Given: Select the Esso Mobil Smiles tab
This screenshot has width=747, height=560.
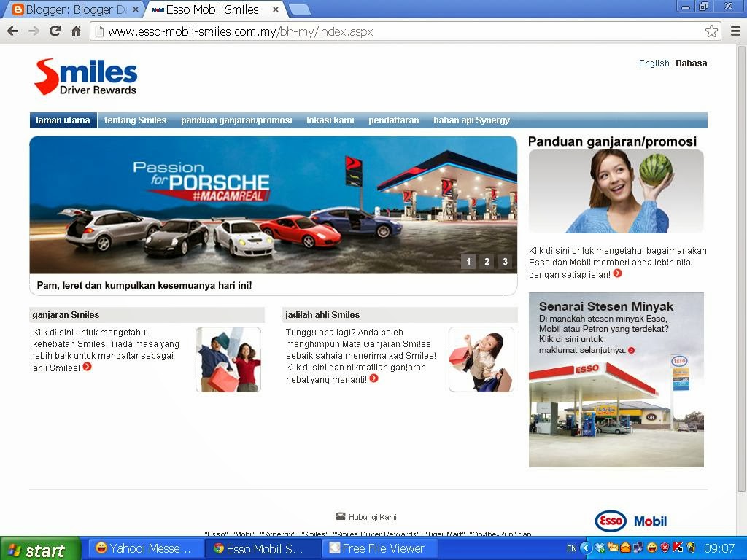Looking at the screenshot, I should tap(214, 9).
